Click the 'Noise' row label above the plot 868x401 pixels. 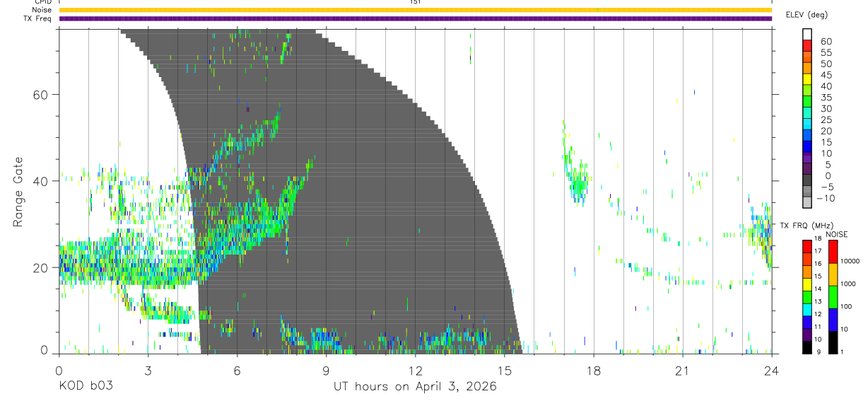coord(42,10)
